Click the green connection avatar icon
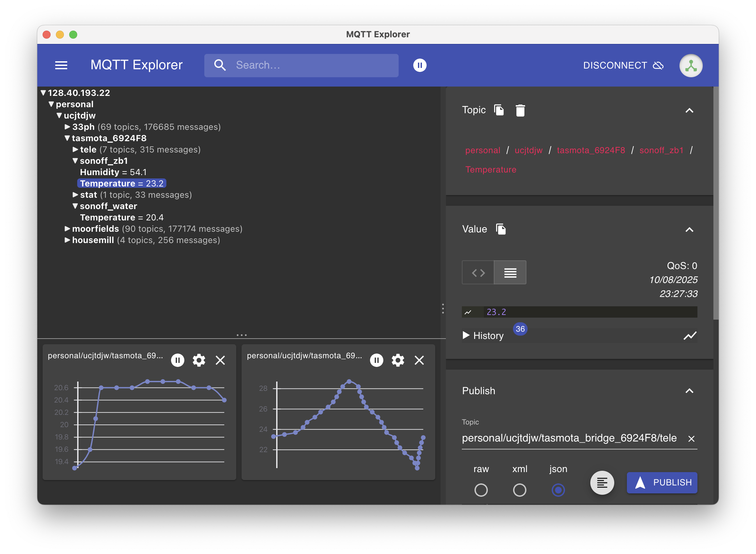 point(691,65)
